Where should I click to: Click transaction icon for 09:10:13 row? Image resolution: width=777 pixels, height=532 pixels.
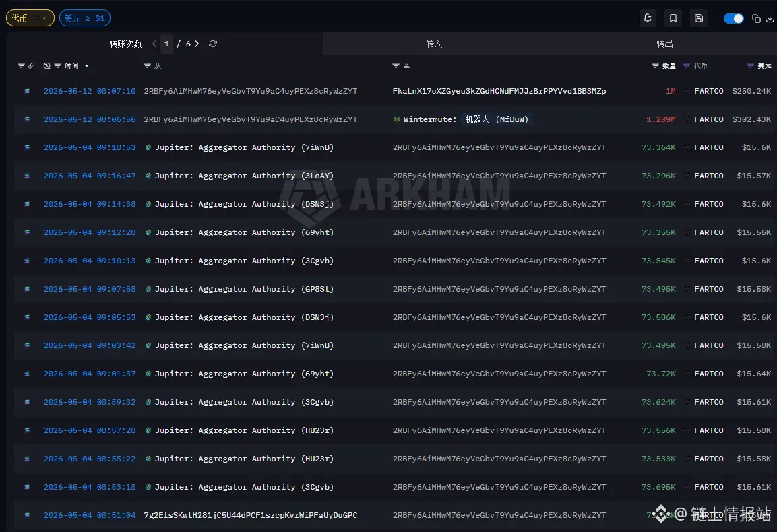click(27, 261)
